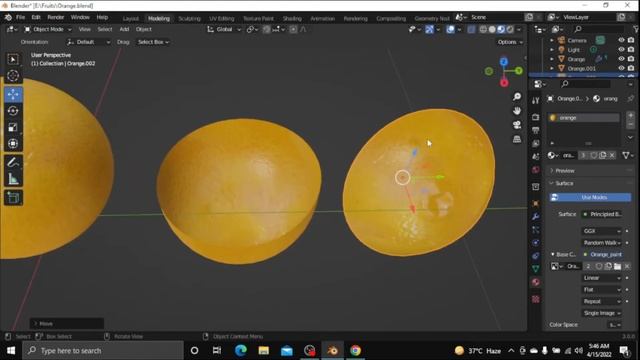The width and height of the screenshot is (640, 360).
Task: Select the Transform tool
Action: coord(13,144)
